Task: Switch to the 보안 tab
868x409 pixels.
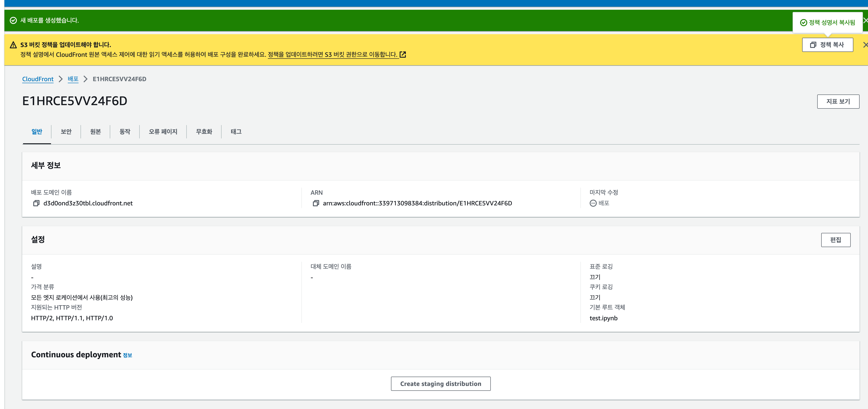Action: point(66,132)
